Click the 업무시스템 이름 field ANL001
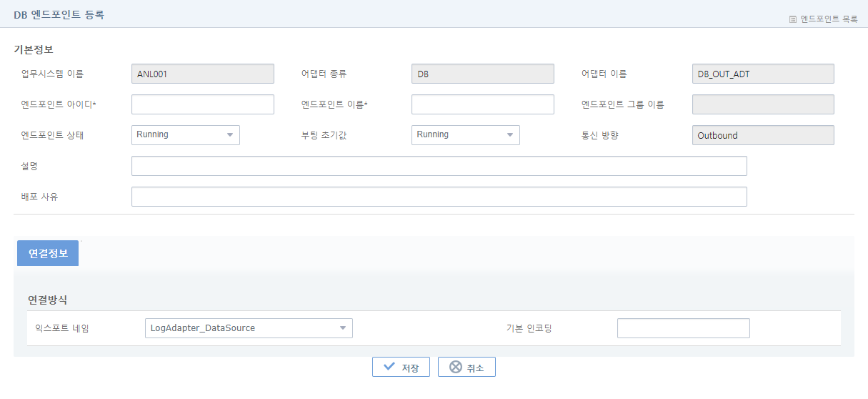This screenshot has height=399, width=868. click(203, 74)
